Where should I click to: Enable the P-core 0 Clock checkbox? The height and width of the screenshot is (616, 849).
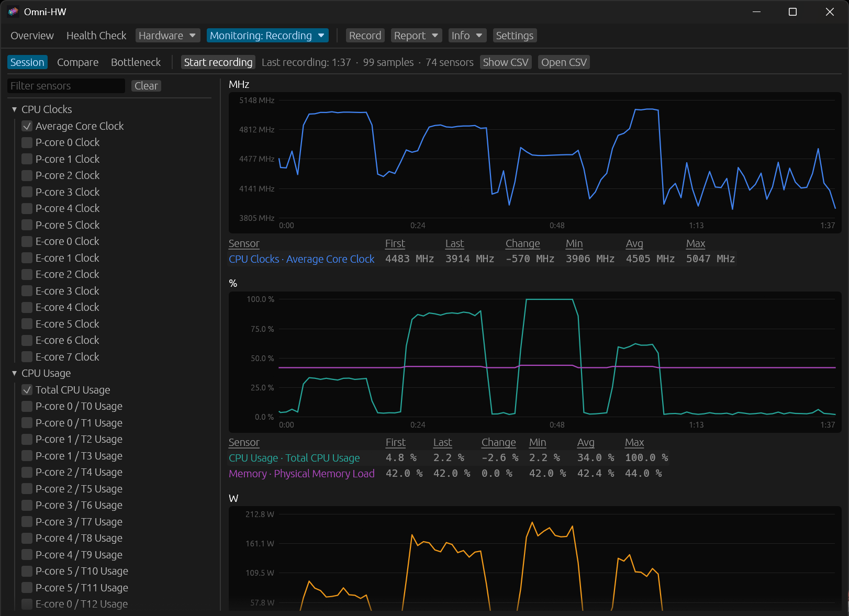(27, 142)
